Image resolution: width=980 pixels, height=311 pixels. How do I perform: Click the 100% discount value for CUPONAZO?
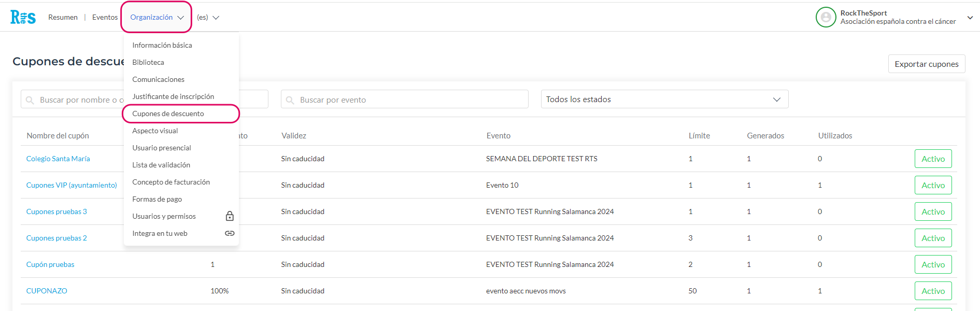(219, 291)
